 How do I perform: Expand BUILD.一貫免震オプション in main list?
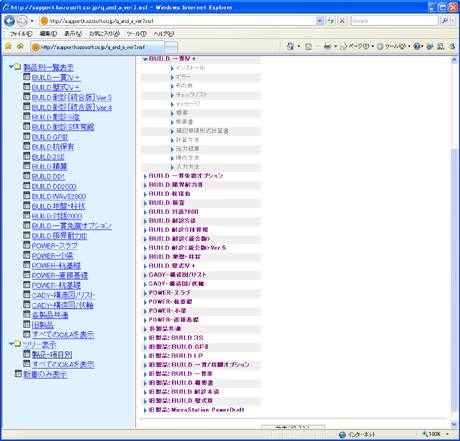(x=145, y=176)
